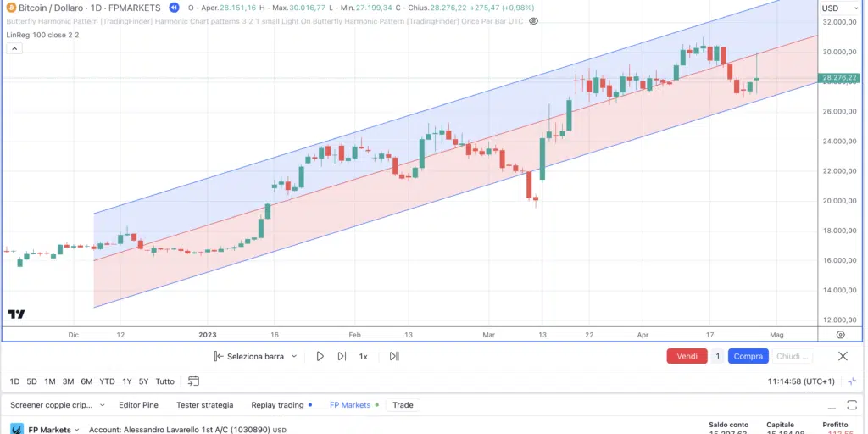Click the current price label 28.276,22
Viewport: 868px width, 434px height.
pyautogui.click(x=839, y=78)
